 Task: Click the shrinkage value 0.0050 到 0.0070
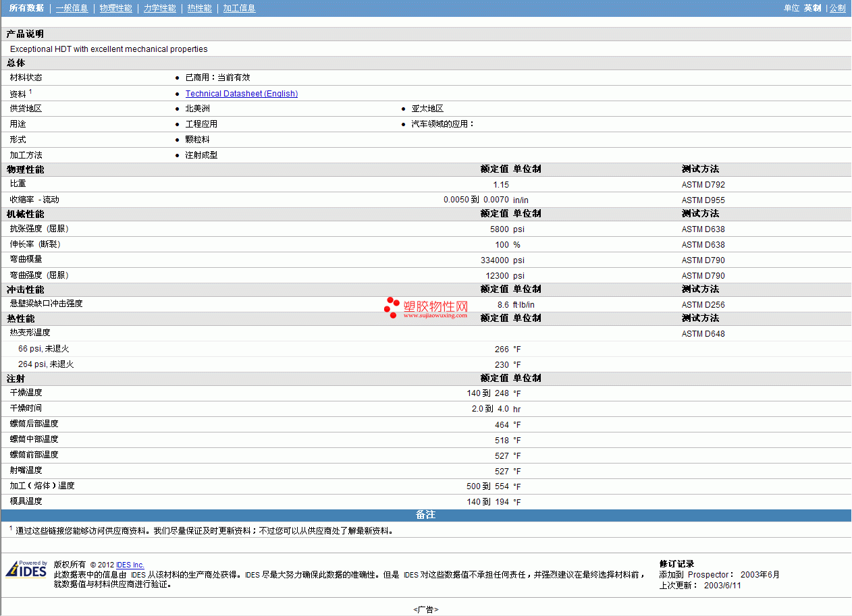[x=476, y=200]
